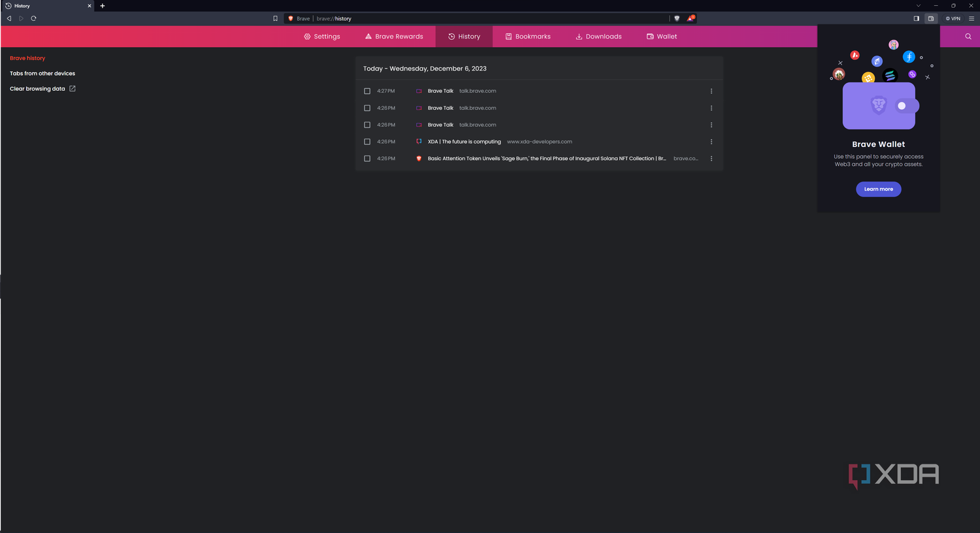Go to the Downloads tab

(x=598, y=37)
